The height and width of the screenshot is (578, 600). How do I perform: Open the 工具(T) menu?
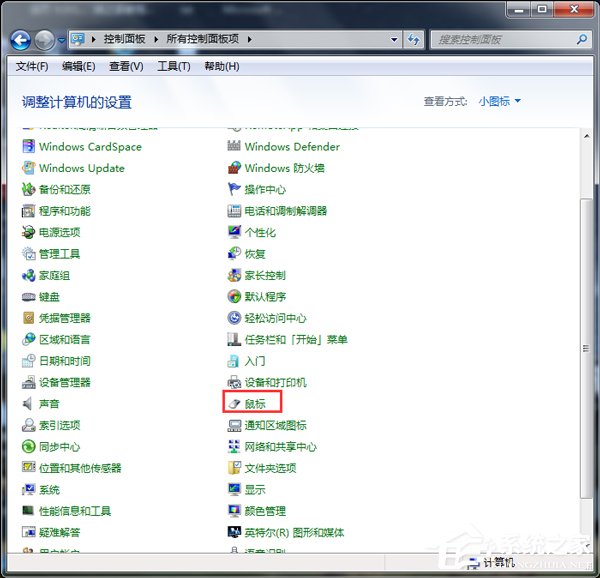pyautogui.click(x=173, y=66)
